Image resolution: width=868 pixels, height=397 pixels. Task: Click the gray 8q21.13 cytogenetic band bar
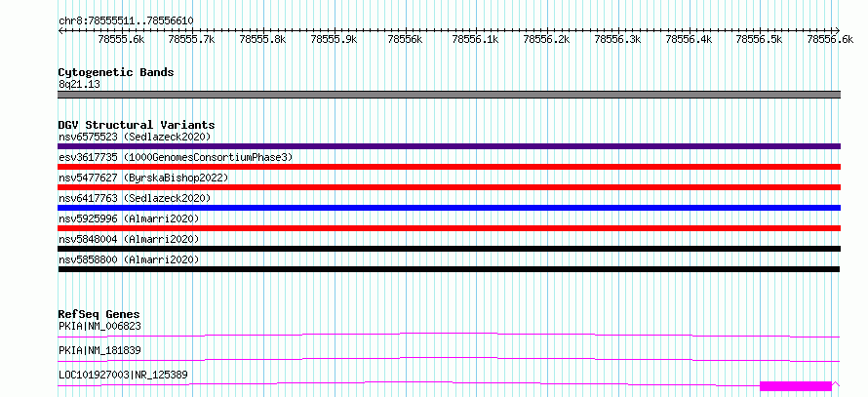point(449,95)
